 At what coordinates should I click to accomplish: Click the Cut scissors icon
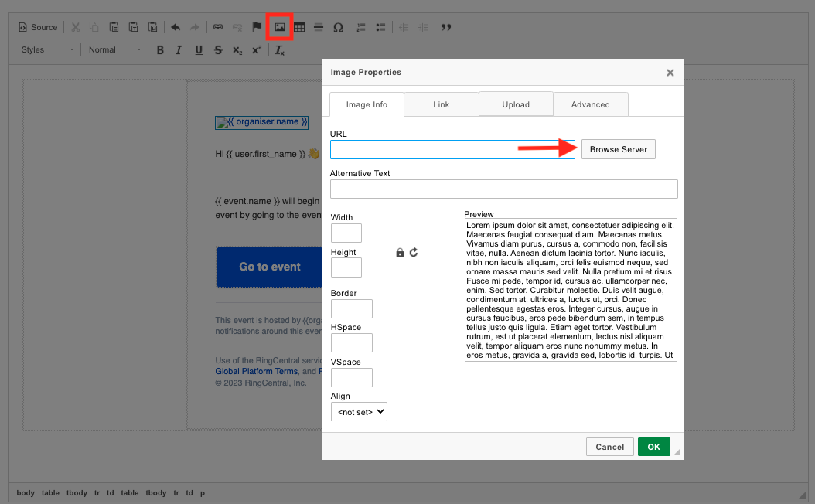75,27
